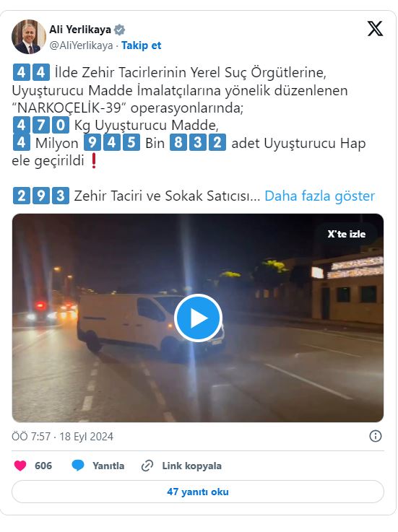Viewport: 398px width, 532px height.
Task: Expand the tweet with Daha fazla göster
Action: [x=319, y=196]
